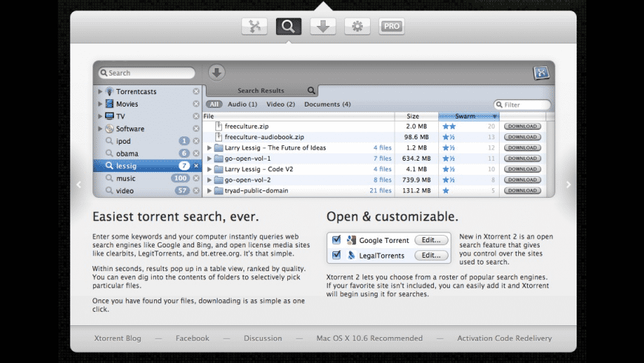
Task: Download the go-open-vol-1 torrent
Action: point(523,159)
